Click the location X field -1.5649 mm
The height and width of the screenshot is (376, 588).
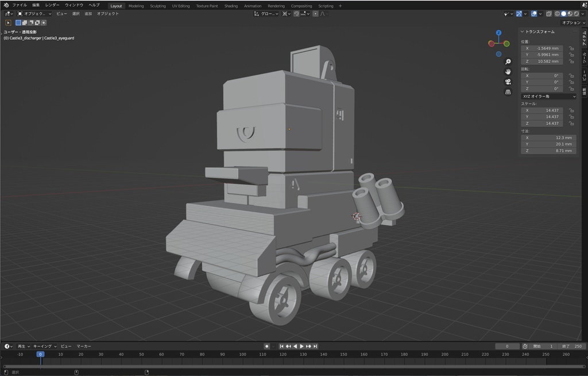pos(542,48)
